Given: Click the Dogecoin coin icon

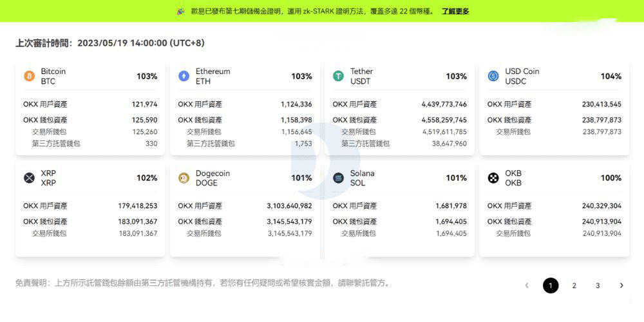Looking at the screenshot, I should [x=184, y=178].
